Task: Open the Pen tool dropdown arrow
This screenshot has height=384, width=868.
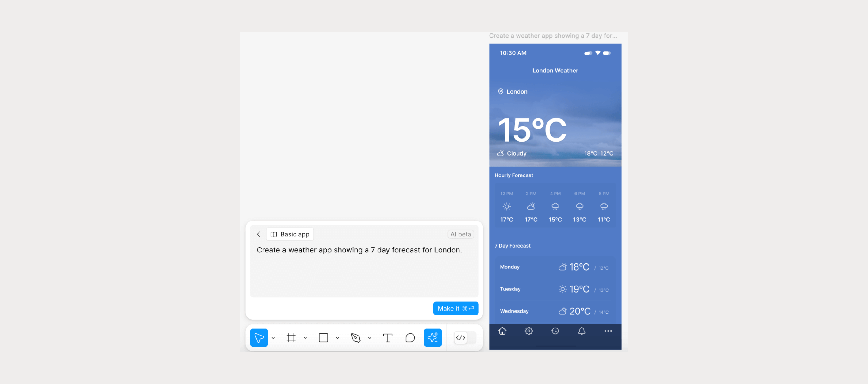Action: pos(370,338)
